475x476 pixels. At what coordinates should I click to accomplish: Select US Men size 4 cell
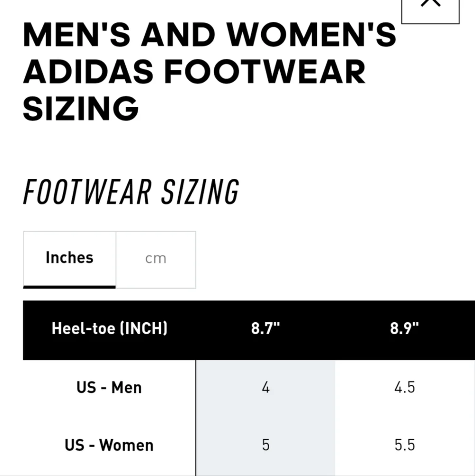(266, 388)
